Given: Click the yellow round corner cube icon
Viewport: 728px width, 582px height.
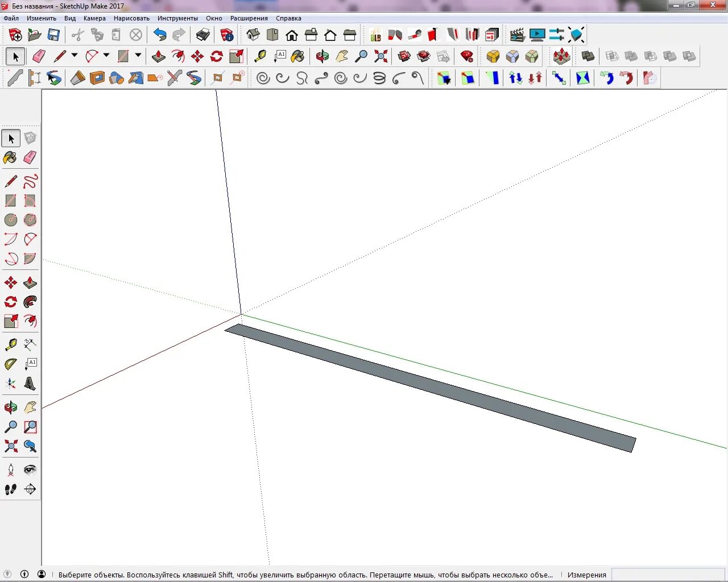Looking at the screenshot, I should point(493,56).
